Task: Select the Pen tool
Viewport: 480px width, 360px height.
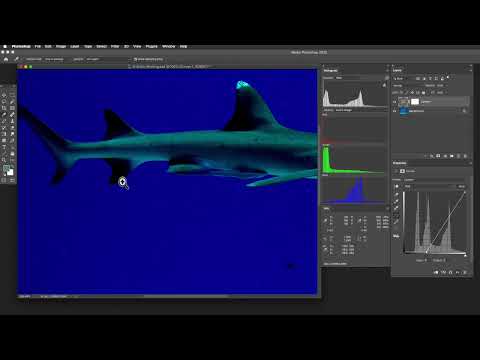Action: click(x=12, y=141)
